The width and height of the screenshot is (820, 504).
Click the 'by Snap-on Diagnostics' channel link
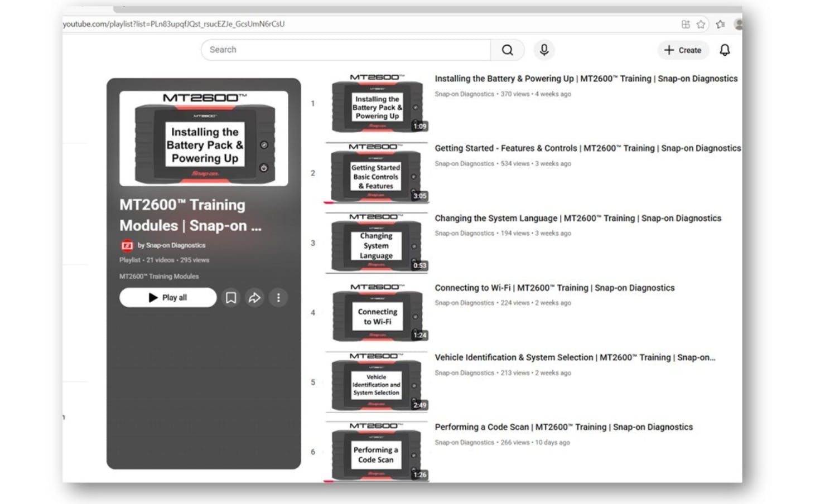pos(172,245)
